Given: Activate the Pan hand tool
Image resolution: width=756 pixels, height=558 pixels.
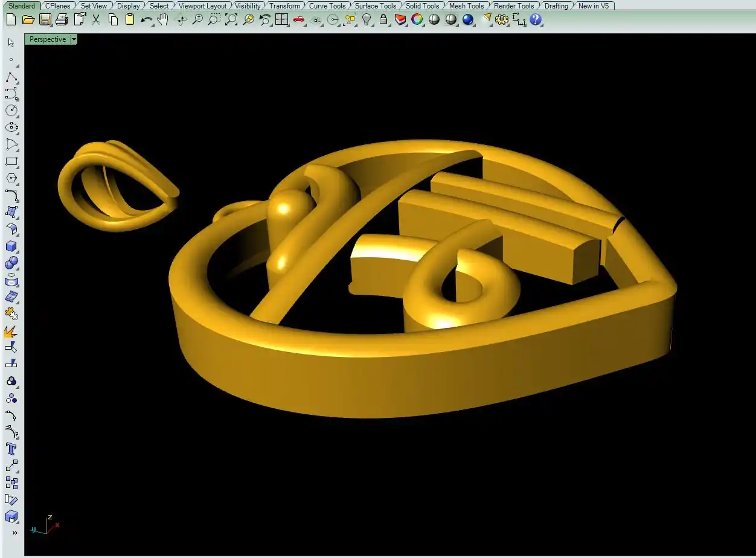Looking at the screenshot, I should (x=163, y=20).
